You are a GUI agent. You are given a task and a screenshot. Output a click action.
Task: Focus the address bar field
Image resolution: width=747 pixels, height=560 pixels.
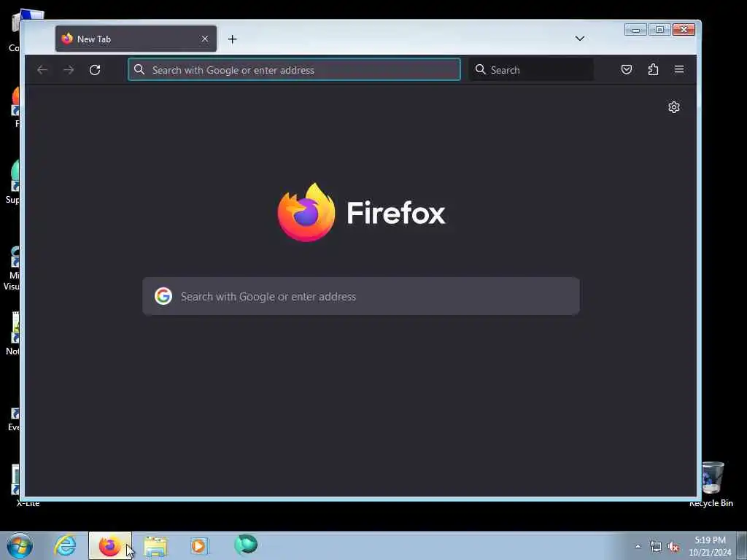(x=295, y=69)
